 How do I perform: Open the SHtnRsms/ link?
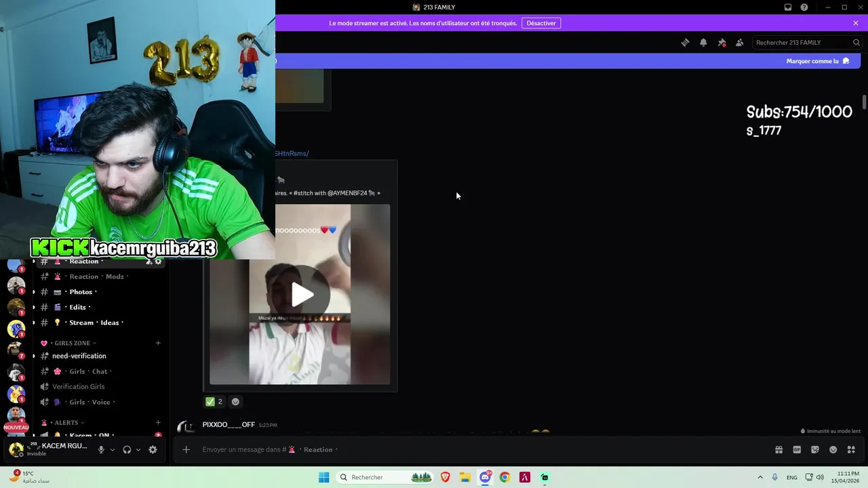click(292, 153)
